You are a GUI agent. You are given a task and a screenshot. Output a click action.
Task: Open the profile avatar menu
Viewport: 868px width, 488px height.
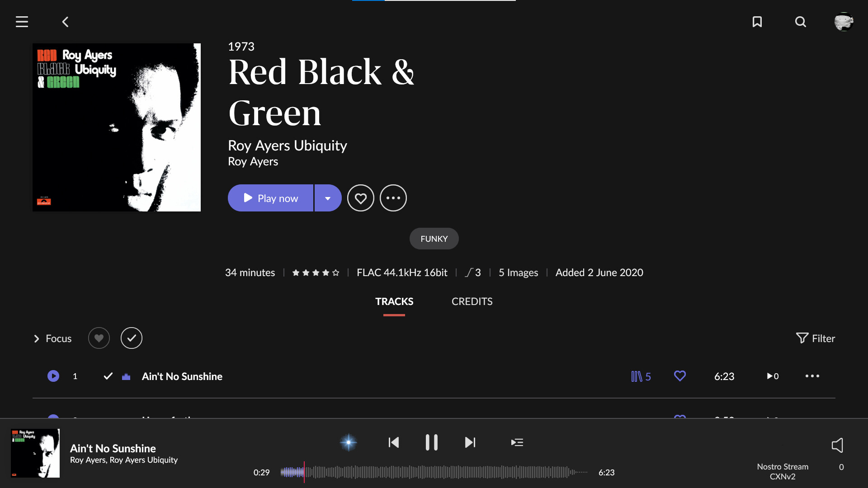(x=844, y=22)
